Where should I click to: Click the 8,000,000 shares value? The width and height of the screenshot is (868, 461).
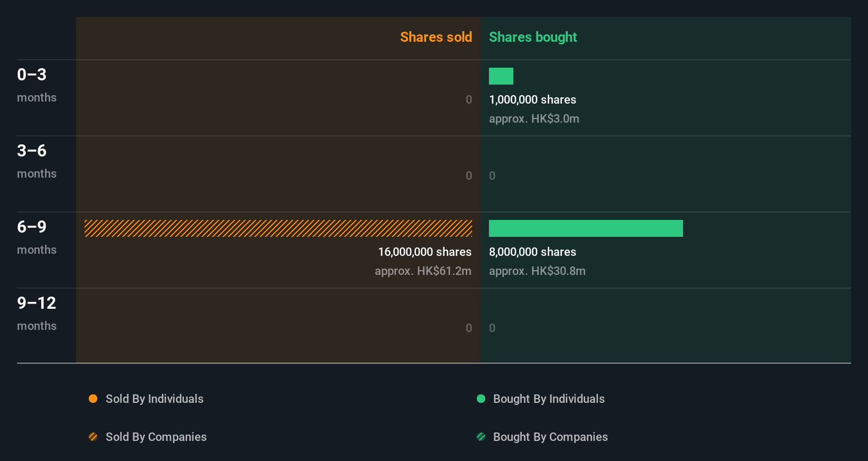coord(532,252)
